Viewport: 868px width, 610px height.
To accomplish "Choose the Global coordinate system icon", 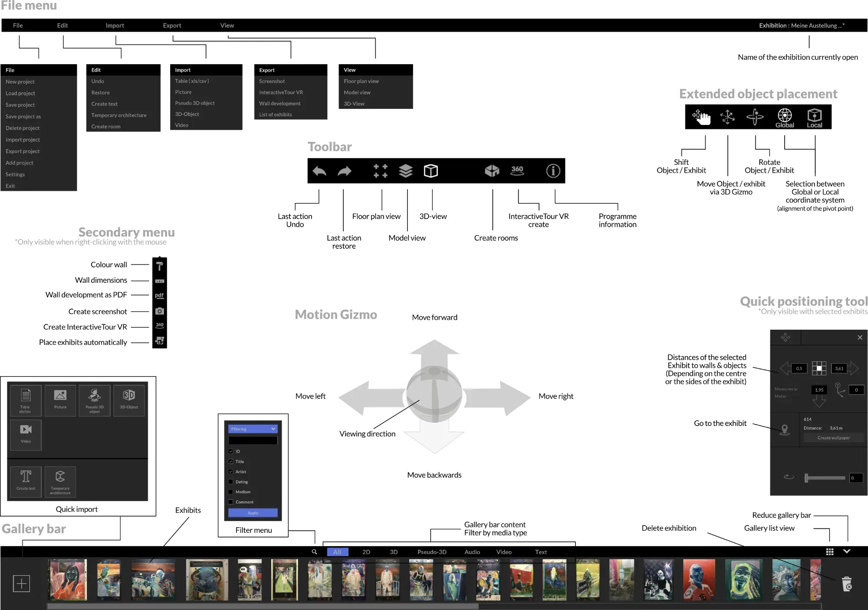I will tap(785, 117).
